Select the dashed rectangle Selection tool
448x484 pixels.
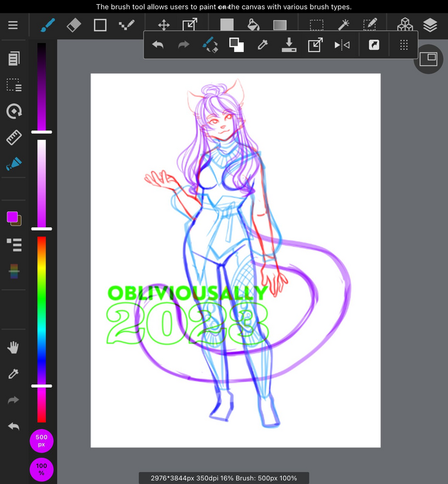[317, 25]
